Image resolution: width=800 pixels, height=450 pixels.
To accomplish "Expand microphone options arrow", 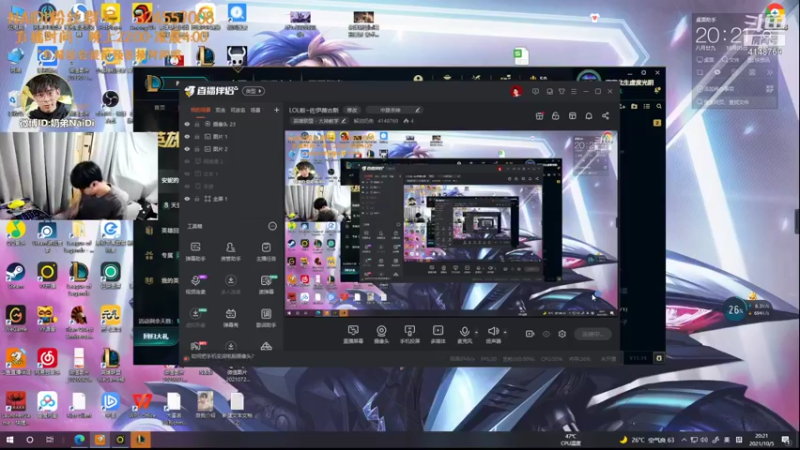I will coord(477,332).
